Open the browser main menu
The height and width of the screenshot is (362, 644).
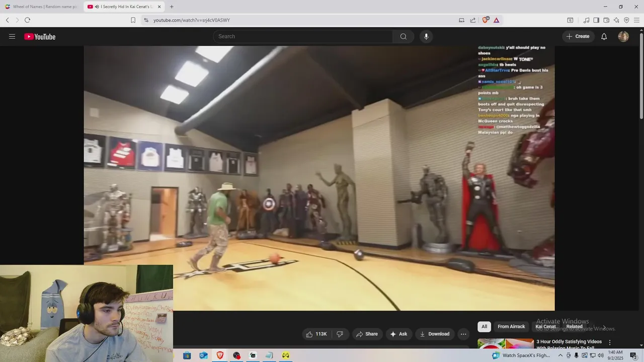(x=636, y=20)
